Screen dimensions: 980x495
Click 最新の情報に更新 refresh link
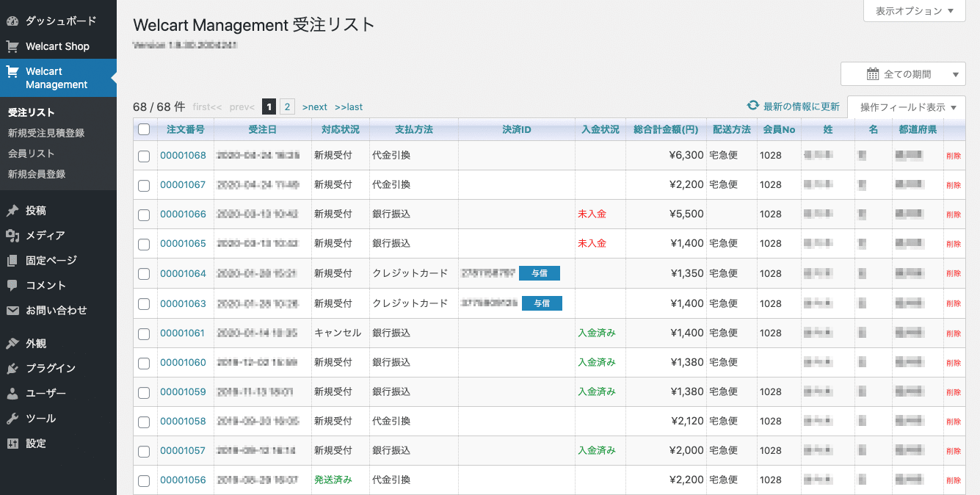802,106
